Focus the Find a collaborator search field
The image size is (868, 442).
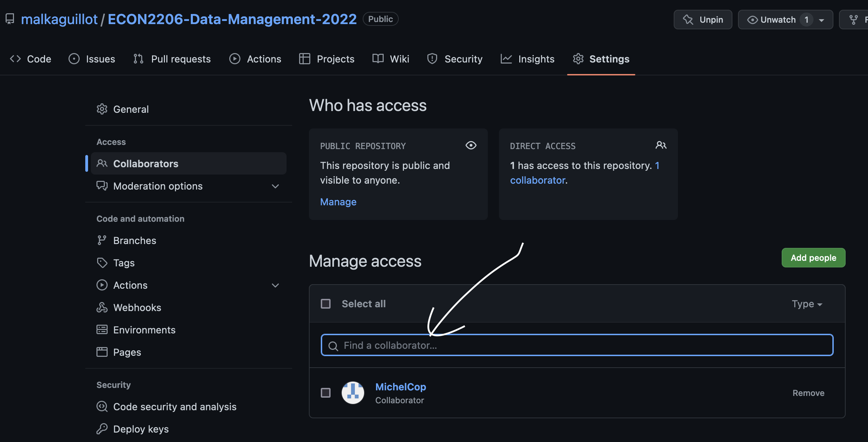tap(577, 345)
